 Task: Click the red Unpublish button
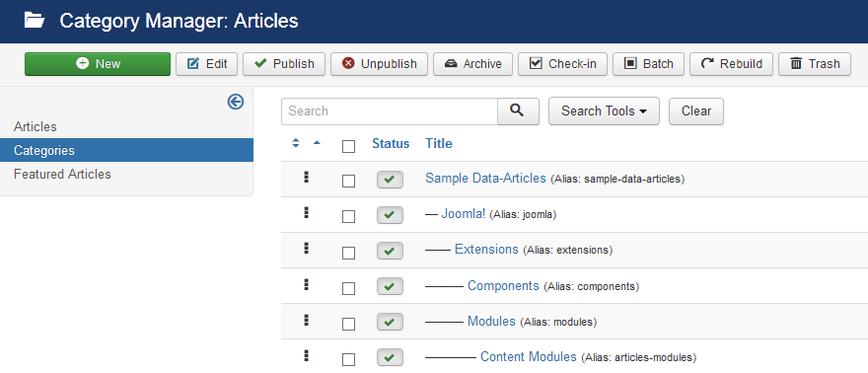[379, 64]
